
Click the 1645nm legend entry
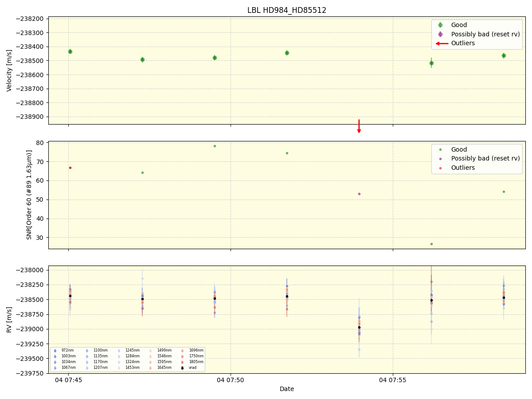click(160, 368)
